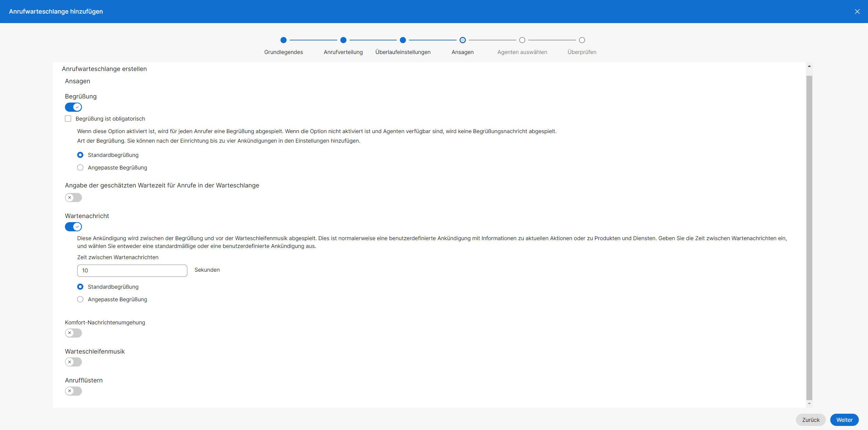Click Zeit zwischen Wartenachrichten input field

tap(132, 271)
